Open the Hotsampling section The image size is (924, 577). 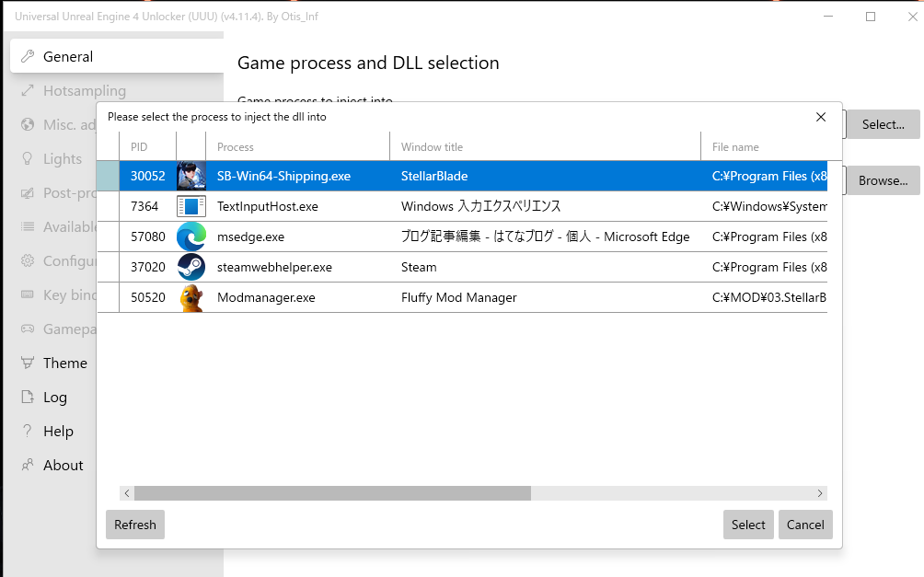point(83,90)
